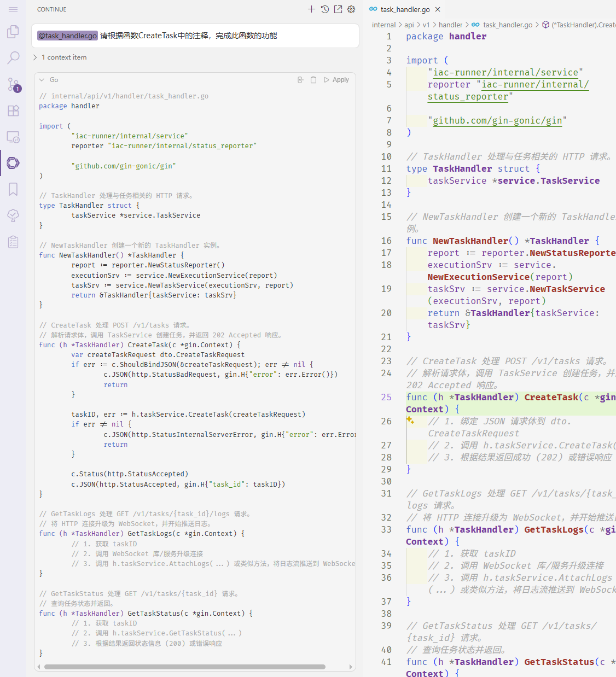The width and height of the screenshot is (616, 677).
Task: Start a new Continue chat session
Action: pos(311,9)
